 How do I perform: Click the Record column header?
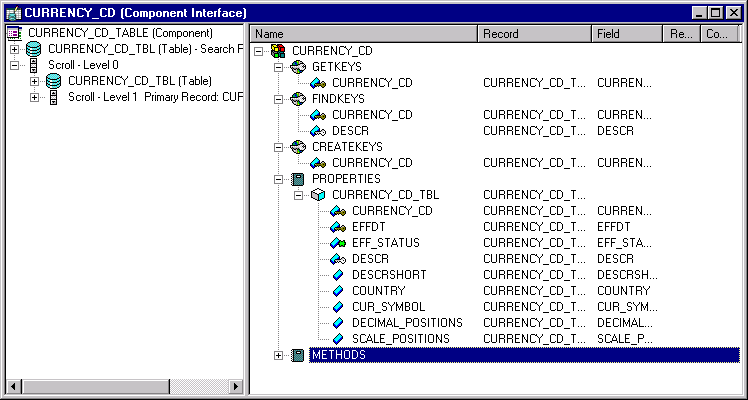pyautogui.click(x=534, y=34)
